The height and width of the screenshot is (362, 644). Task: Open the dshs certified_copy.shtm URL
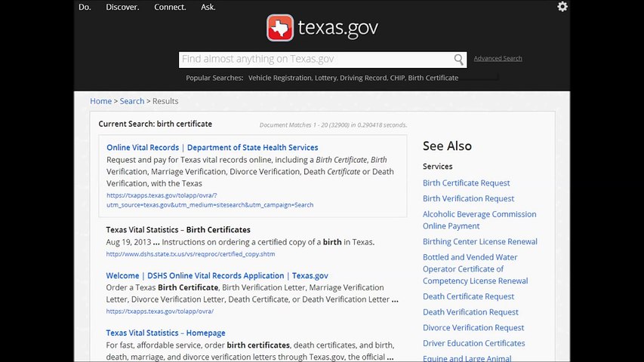click(x=190, y=254)
